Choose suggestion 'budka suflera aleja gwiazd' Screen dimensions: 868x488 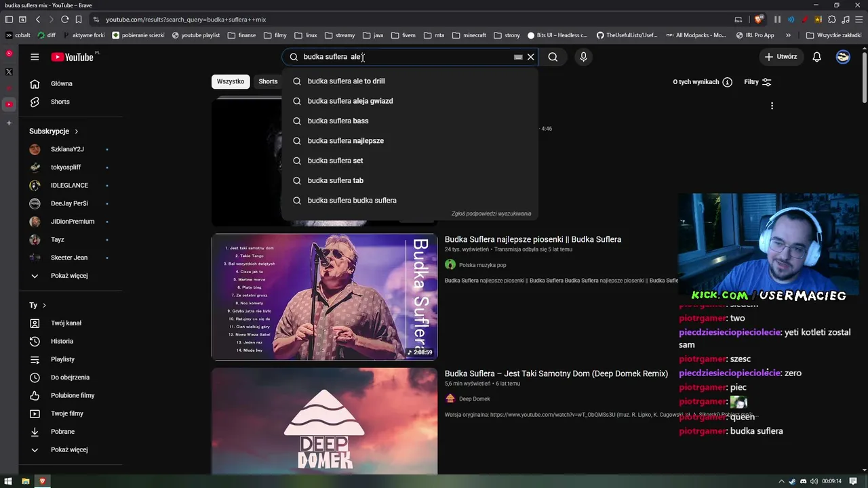410,101
